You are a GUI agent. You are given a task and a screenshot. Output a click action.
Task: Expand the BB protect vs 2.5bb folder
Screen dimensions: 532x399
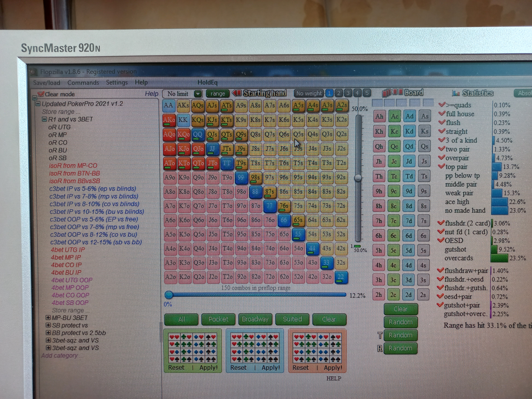coord(48,333)
